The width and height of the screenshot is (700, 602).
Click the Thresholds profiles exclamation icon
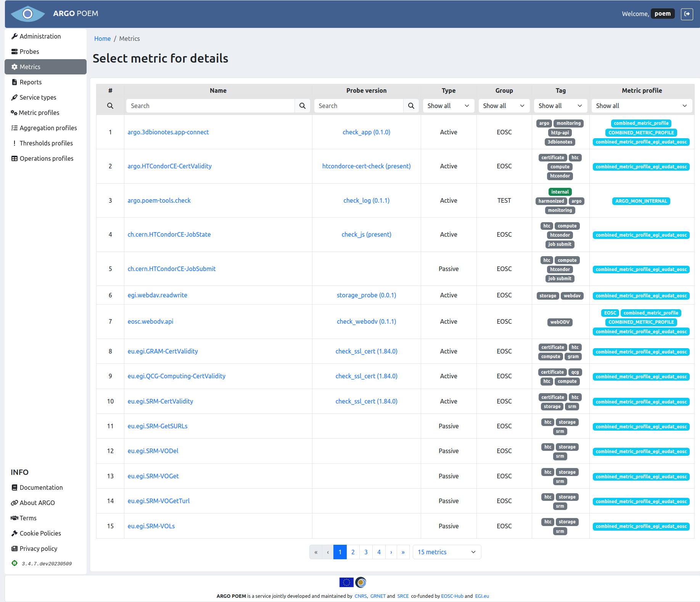[x=14, y=143]
